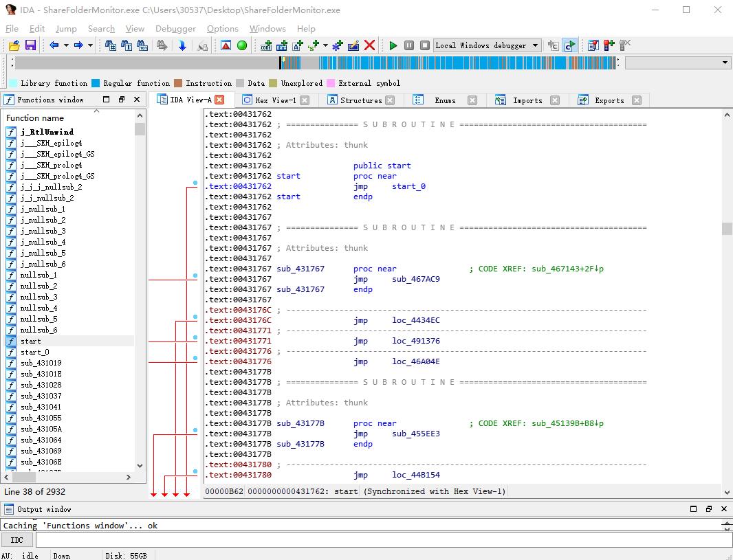This screenshot has height=560, width=733.
Task: Click the IDC button in output window
Action: click(17, 540)
